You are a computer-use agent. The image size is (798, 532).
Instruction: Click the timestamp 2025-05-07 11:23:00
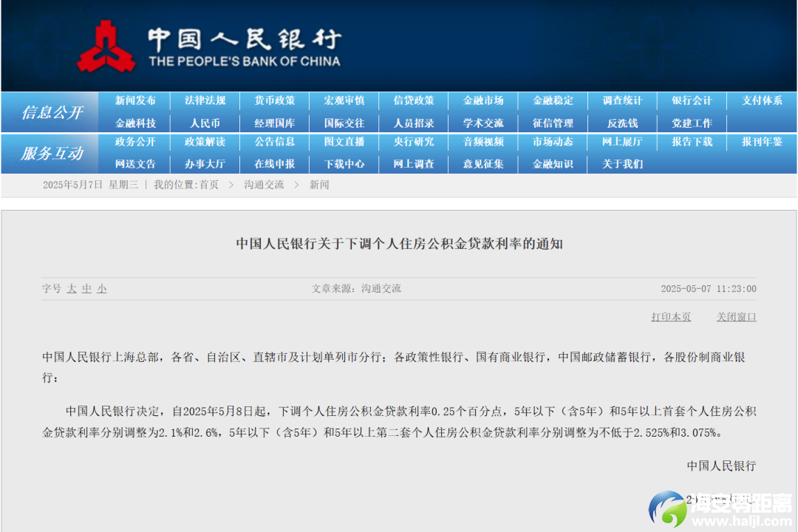click(709, 289)
